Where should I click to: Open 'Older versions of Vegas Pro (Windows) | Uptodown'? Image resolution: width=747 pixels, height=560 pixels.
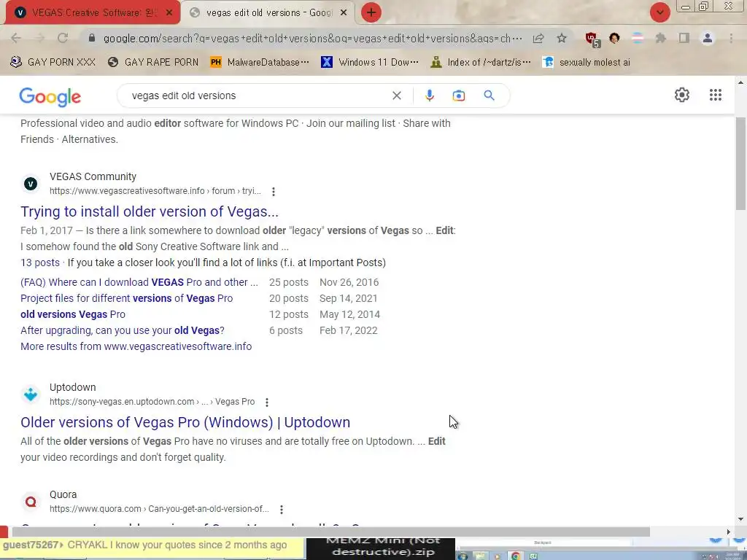185,422
